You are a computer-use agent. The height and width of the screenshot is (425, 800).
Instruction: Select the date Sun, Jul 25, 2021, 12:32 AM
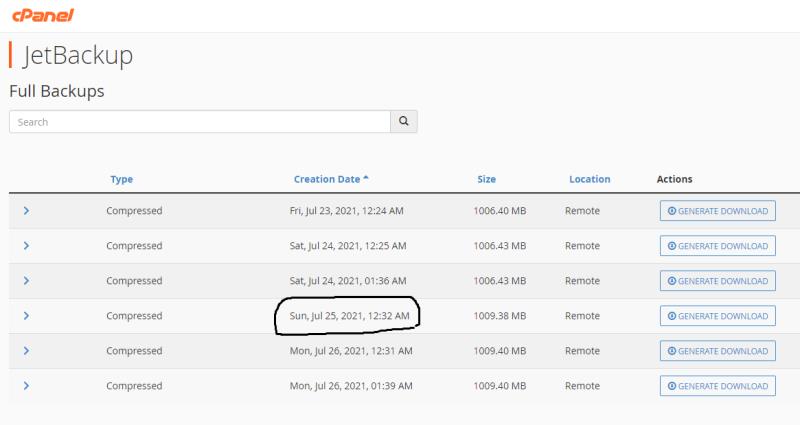(349, 316)
